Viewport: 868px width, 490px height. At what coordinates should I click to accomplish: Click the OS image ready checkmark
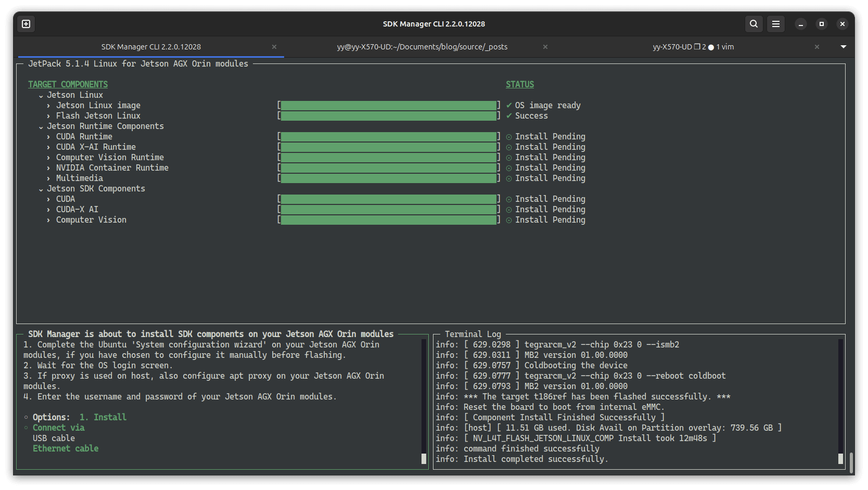click(509, 106)
